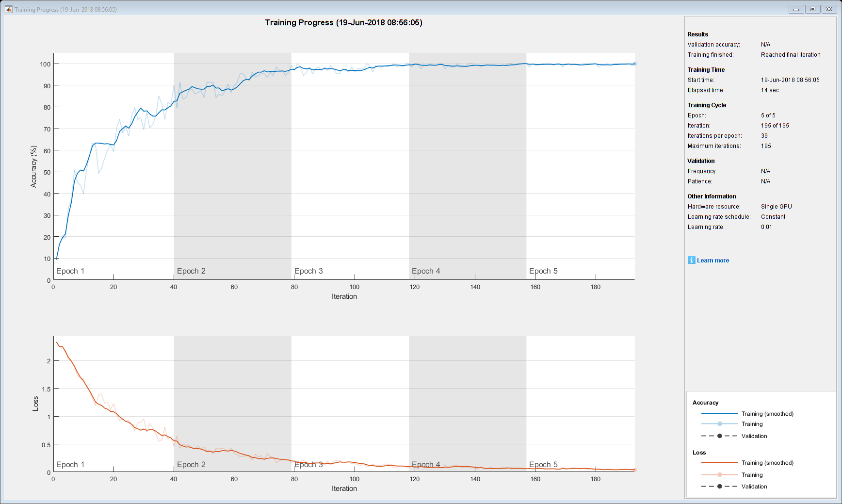Click the N/A value for Validation accuracy
This screenshot has width=842, height=504.
pyautogui.click(x=765, y=45)
